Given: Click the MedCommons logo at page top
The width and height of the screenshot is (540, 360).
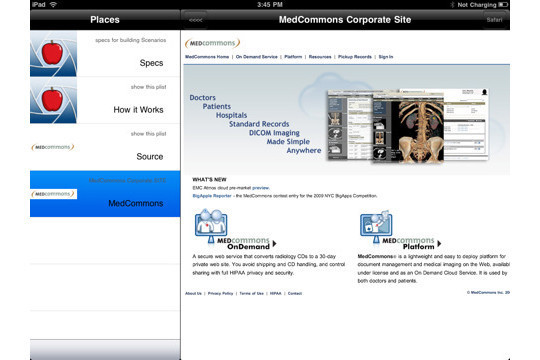Looking at the screenshot, I should (212, 43).
